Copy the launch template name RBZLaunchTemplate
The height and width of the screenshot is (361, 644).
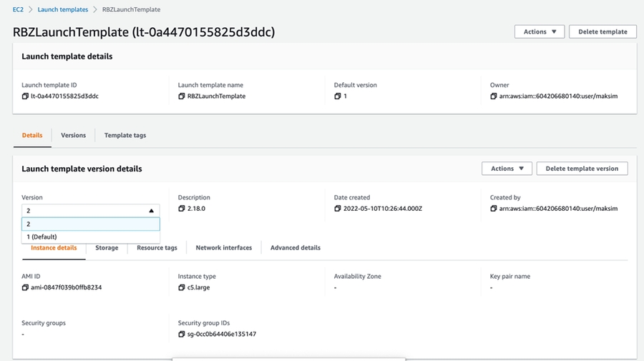tap(182, 97)
